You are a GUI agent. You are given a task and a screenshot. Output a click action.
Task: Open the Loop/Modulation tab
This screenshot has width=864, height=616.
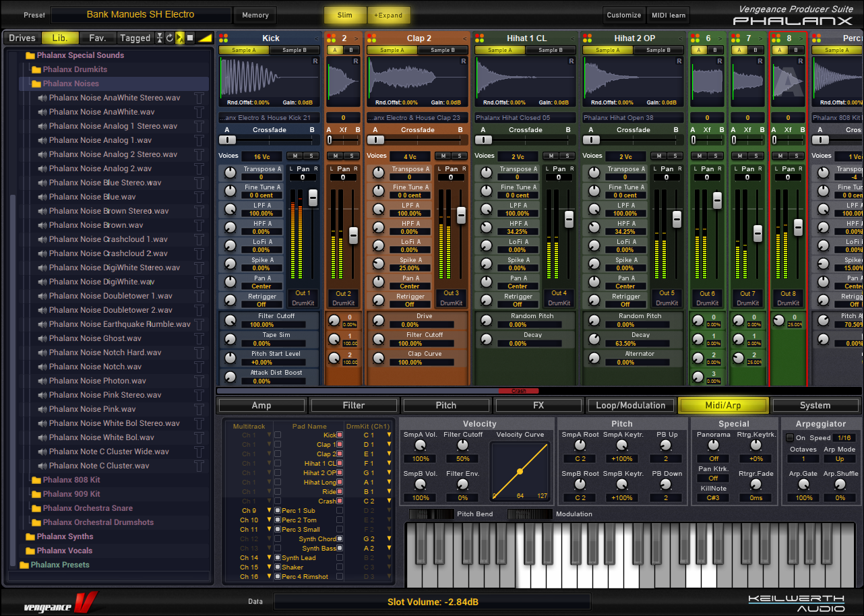coord(631,406)
